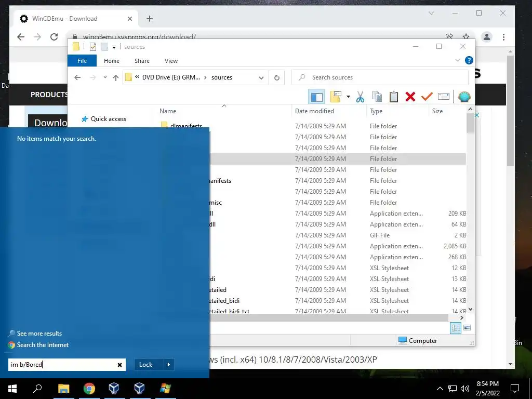Open first VirtualBox taskbar icon

[x=114, y=389]
